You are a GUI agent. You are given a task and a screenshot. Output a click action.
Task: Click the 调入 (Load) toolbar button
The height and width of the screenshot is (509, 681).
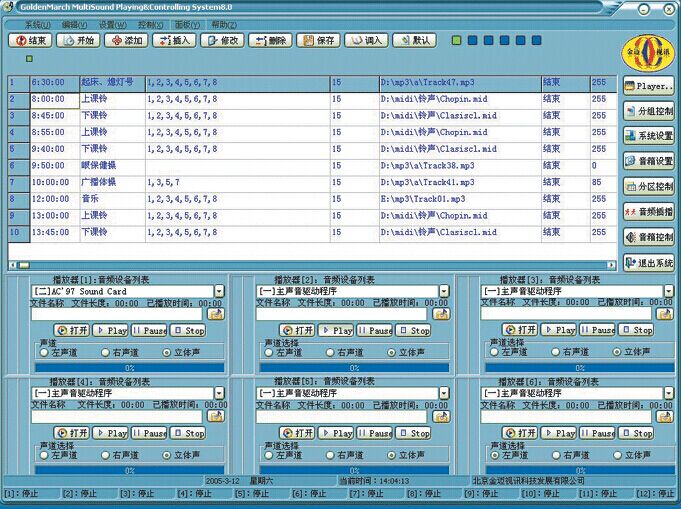click(x=366, y=40)
